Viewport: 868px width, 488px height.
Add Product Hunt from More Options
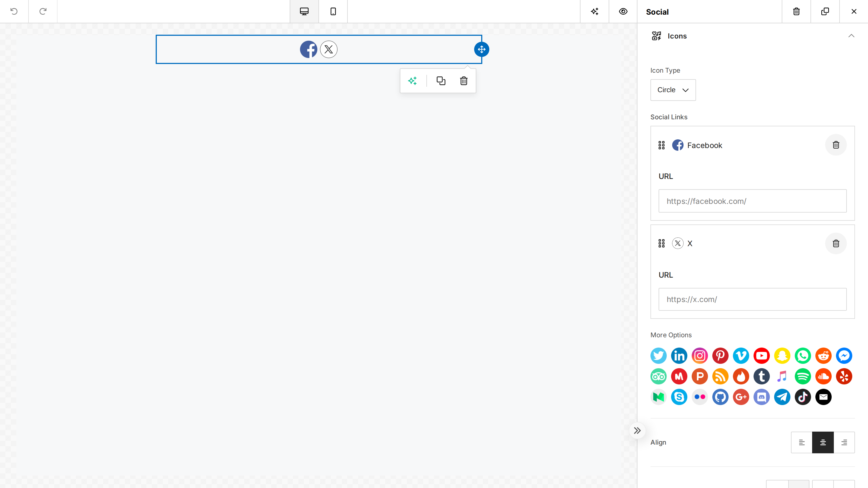click(x=700, y=376)
